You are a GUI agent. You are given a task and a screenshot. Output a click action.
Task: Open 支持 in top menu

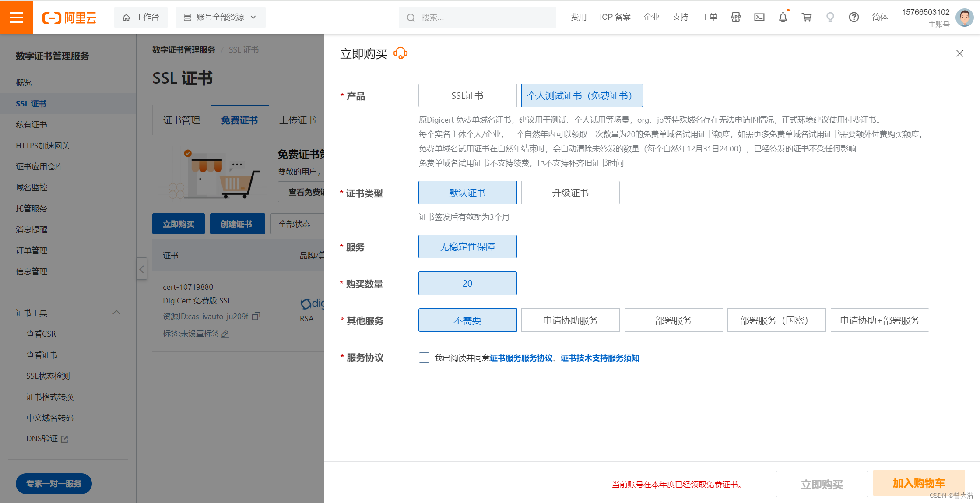click(680, 17)
